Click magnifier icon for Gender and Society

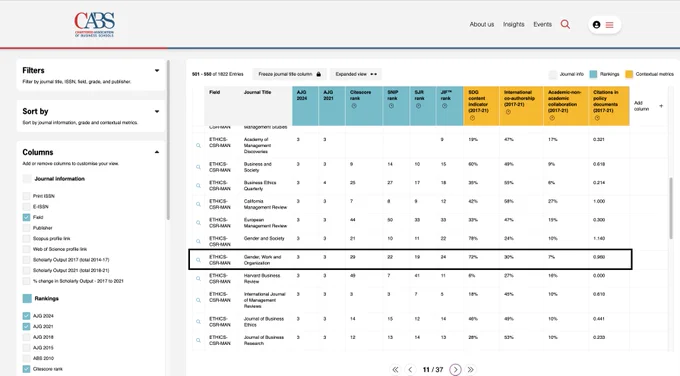[198, 242]
